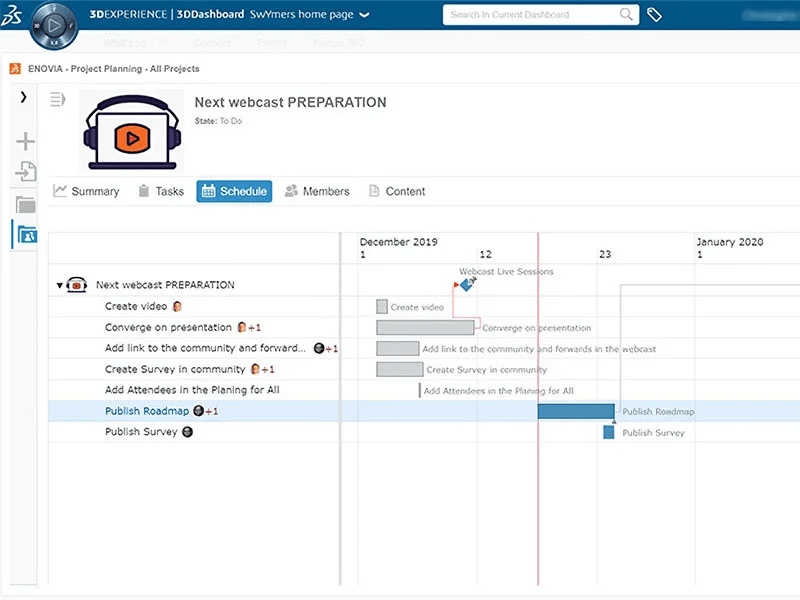
Task: Click the Publish Roadmap Gantt bar
Action: (575, 410)
